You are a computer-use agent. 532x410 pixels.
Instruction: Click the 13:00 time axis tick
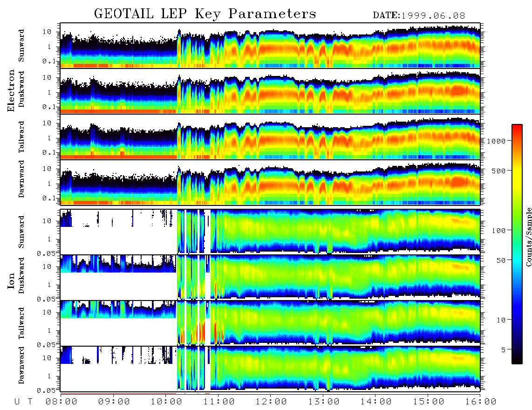(324, 402)
